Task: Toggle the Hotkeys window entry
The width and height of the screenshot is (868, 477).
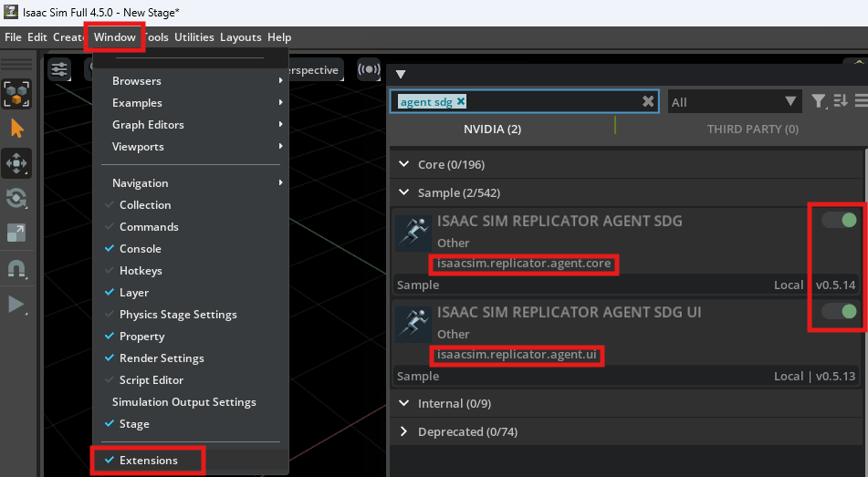Action: 191,271
